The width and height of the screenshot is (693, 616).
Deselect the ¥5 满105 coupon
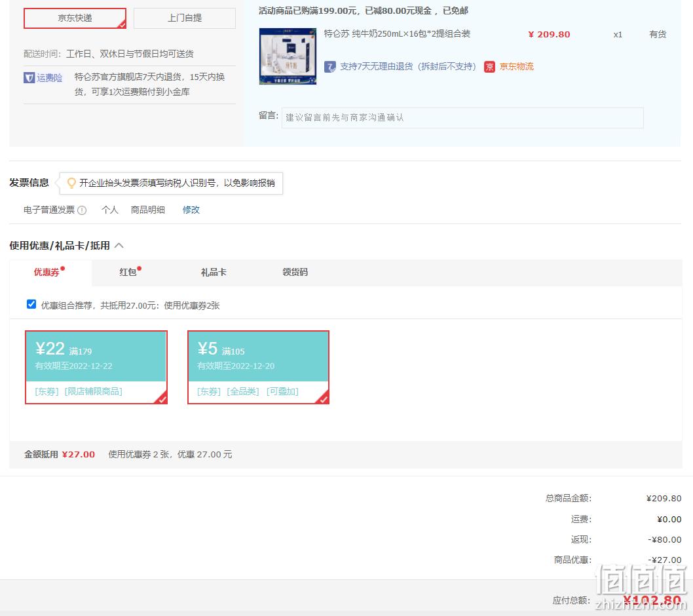click(258, 367)
